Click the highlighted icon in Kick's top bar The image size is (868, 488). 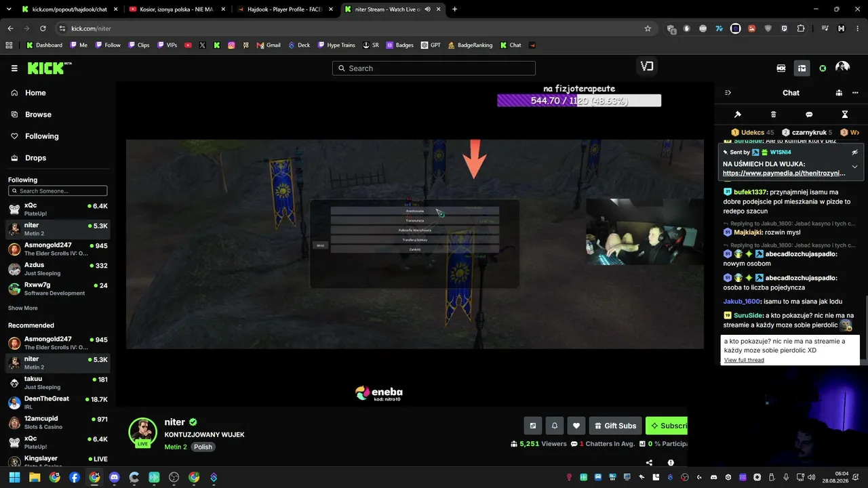coord(802,68)
